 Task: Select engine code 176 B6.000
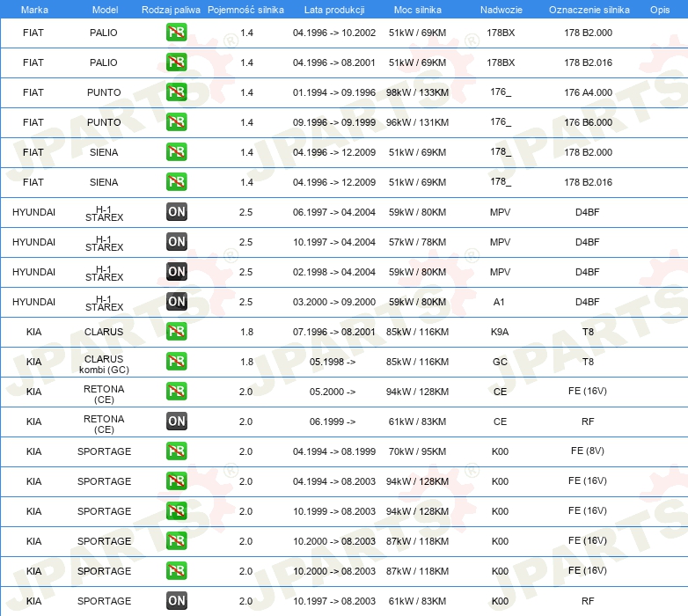pos(588,122)
